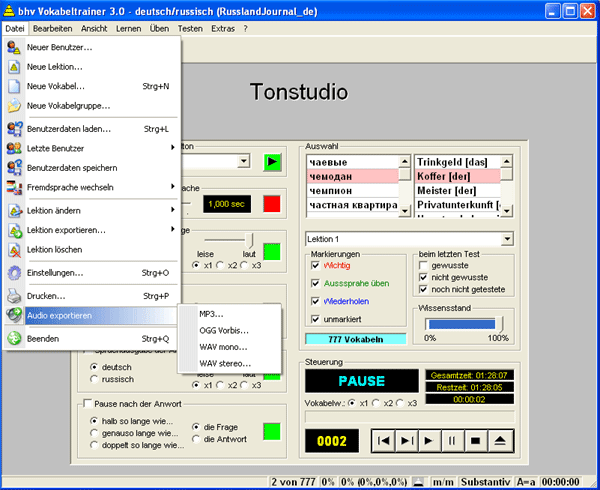Image resolution: width=600 pixels, height=490 pixels.
Task: Select doppelt so lange wie option
Action: click(x=94, y=445)
